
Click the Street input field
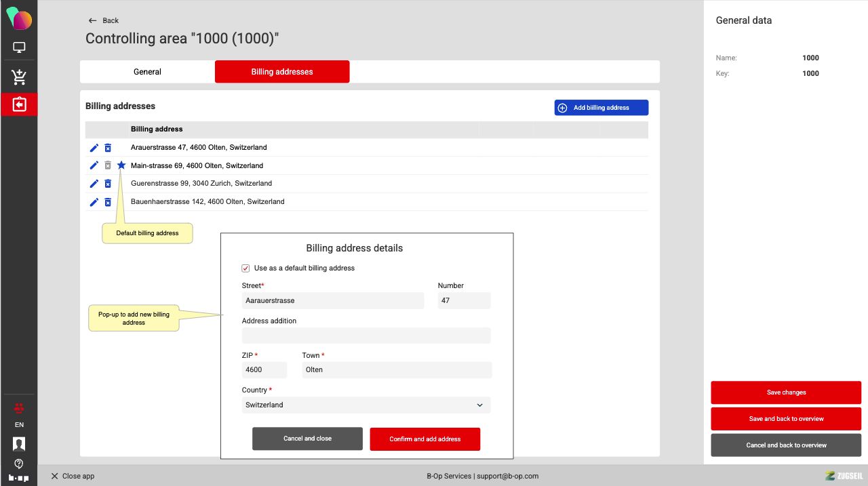click(x=332, y=301)
